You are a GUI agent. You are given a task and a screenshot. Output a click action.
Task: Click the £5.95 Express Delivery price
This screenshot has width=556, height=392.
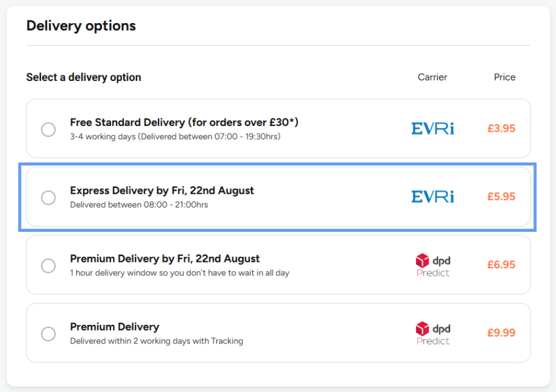(501, 197)
